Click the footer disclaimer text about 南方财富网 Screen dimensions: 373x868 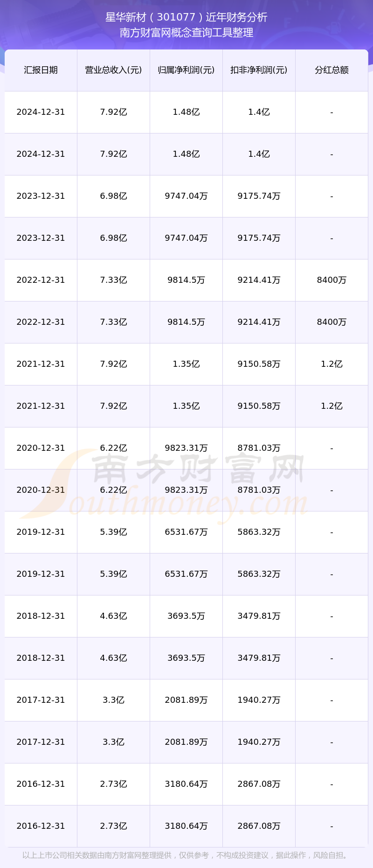(x=186, y=855)
